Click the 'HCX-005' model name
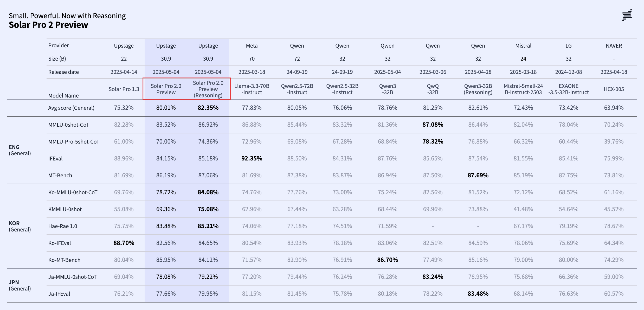This screenshot has width=644, height=310. coord(614,89)
